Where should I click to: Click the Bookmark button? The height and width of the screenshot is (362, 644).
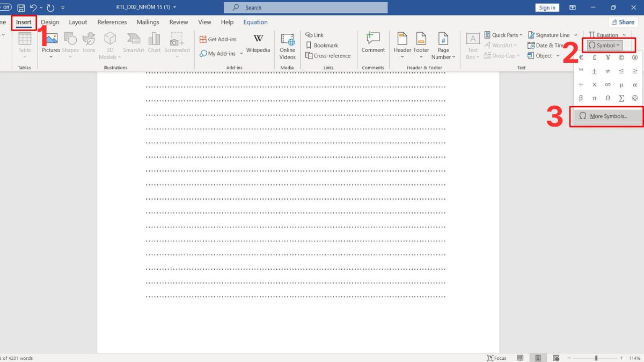pyautogui.click(x=322, y=46)
